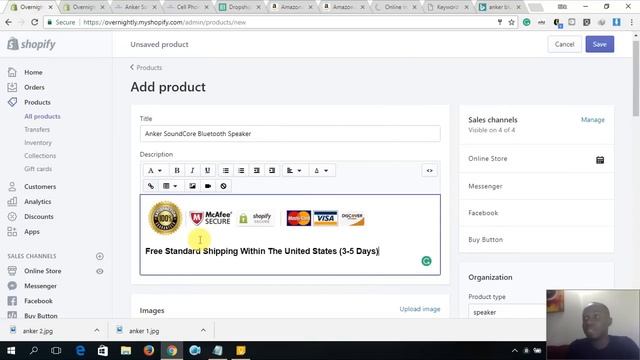This screenshot has height=360, width=640.
Task: Open Messenger sales channel in sidebar
Action: coord(40,286)
